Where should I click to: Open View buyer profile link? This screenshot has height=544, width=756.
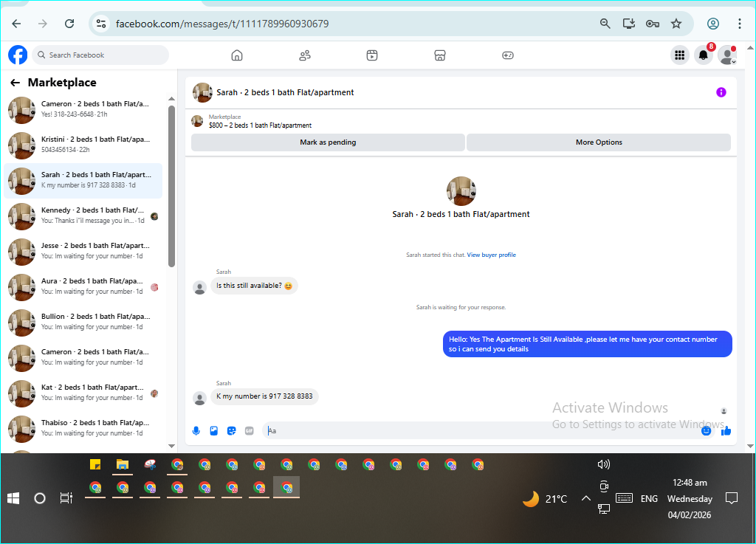coord(491,255)
